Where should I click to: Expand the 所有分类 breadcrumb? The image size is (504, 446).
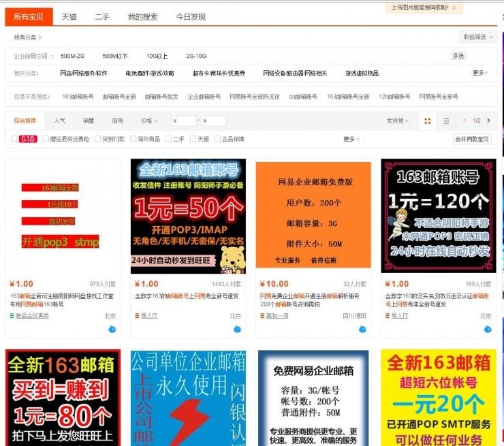click(x=27, y=37)
